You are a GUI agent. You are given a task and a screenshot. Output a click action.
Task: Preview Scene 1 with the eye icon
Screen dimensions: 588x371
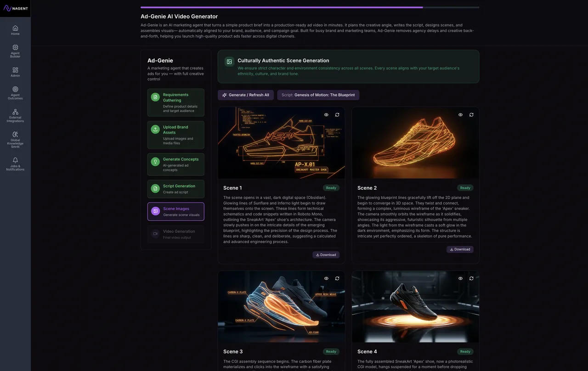coord(326,115)
